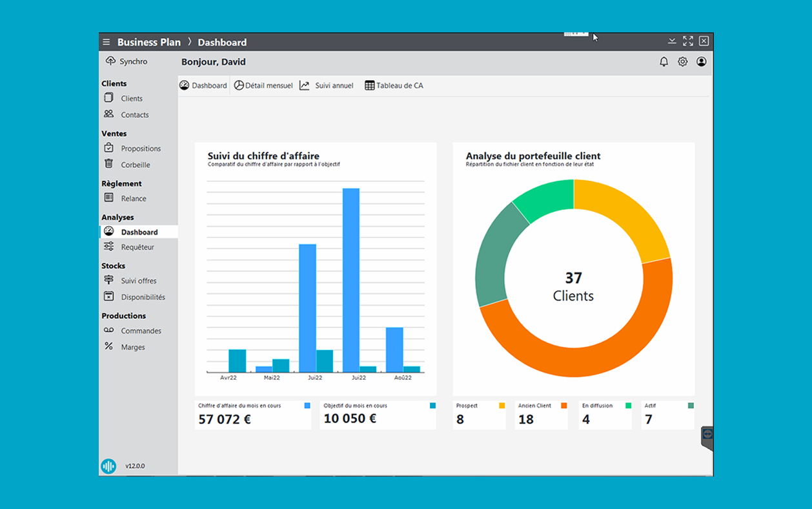Image resolution: width=812 pixels, height=509 pixels.
Task: Click the Aoû22 blue bar
Action: click(x=394, y=350)
